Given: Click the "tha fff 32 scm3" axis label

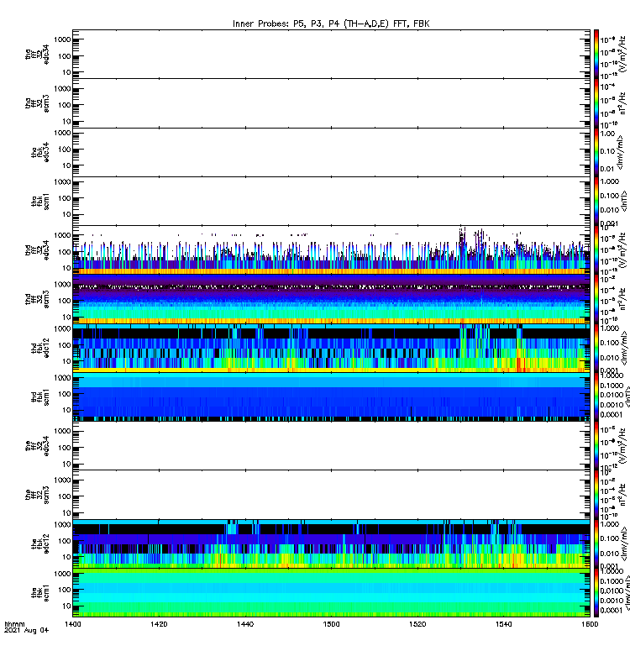Looking at the screenshot, I should tap(37, 103).
